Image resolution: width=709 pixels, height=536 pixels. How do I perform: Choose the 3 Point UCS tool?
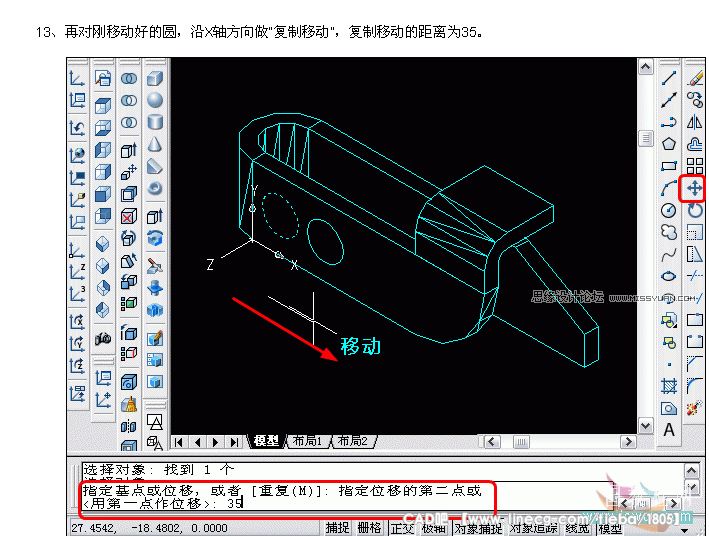(x=77, y=294)
